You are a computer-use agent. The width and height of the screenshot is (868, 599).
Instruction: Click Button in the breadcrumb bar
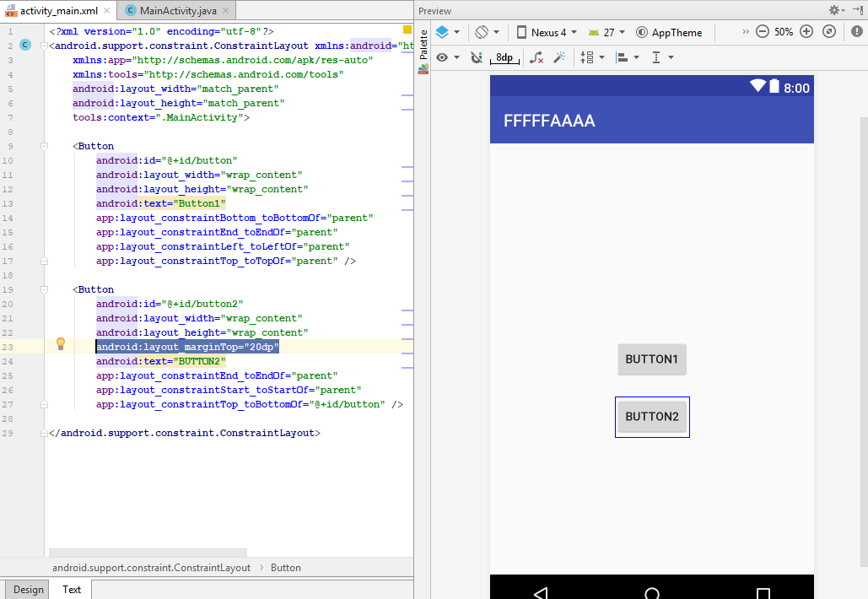pos(286,568)
